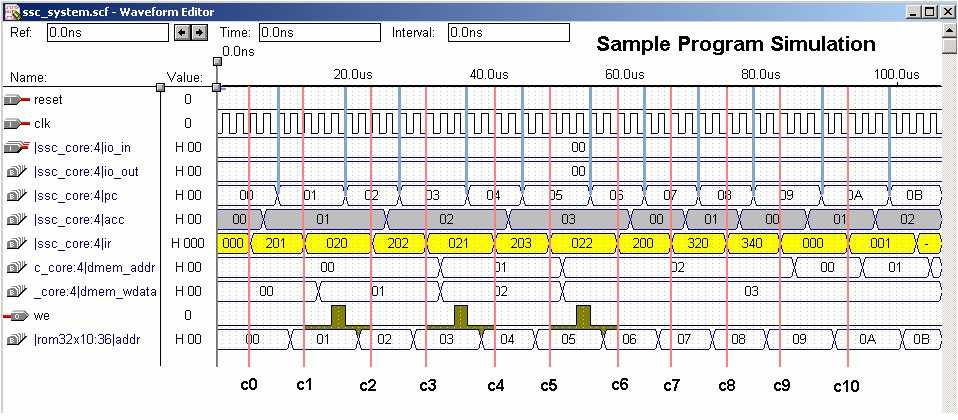The image size is (958, 420).
Task: Click the we output pin icon
Action: tap(17, 316)
